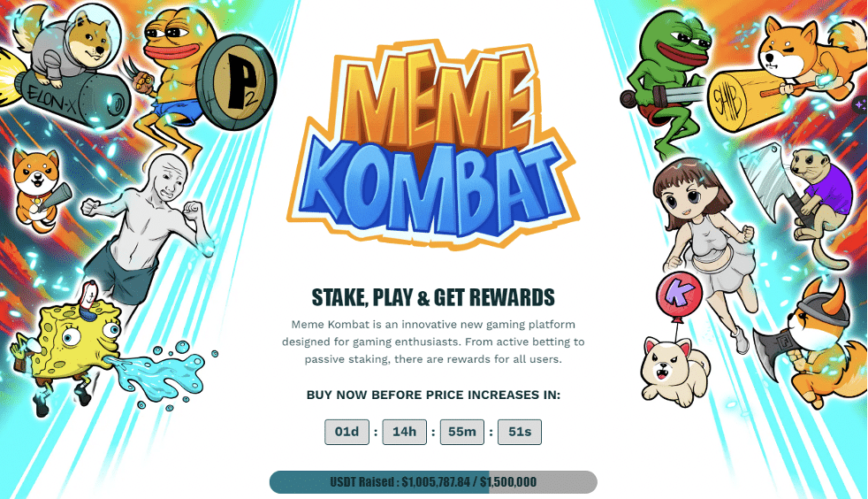
Task: Click the Shiba holding SHIB log
Action: 786,75
